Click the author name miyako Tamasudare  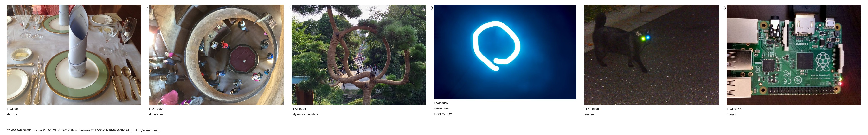(x=305, y=114)
